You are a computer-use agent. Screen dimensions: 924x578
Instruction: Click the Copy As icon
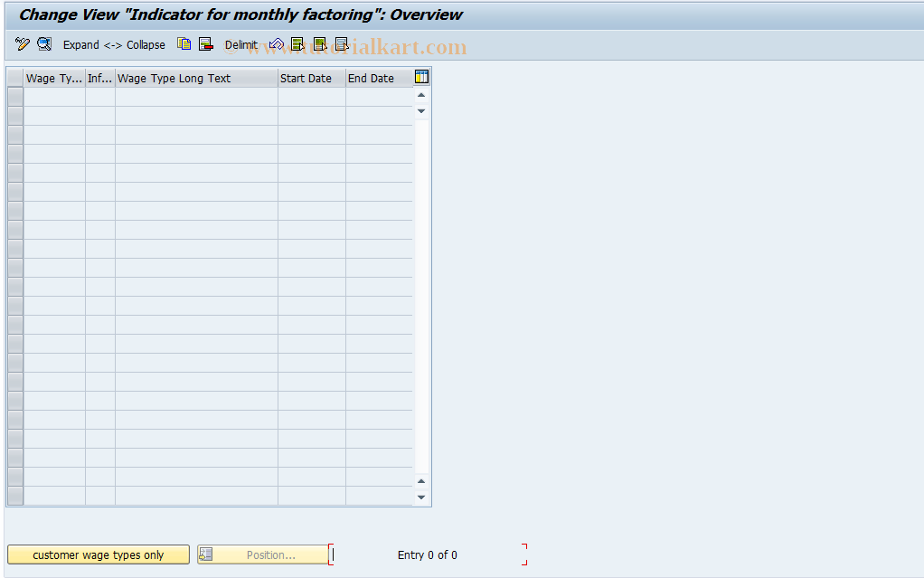[x=184, y=44]
